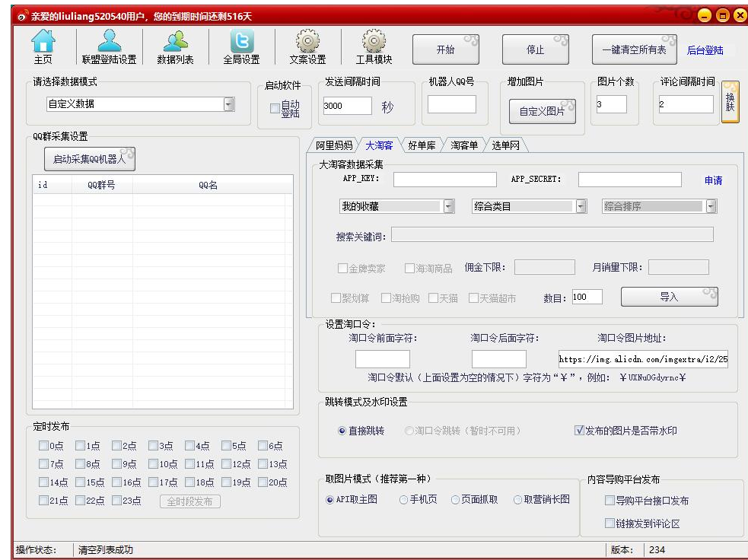Switch to the 选单网 tab
This screenshot has width=748, height=560.
coord(505,145)
